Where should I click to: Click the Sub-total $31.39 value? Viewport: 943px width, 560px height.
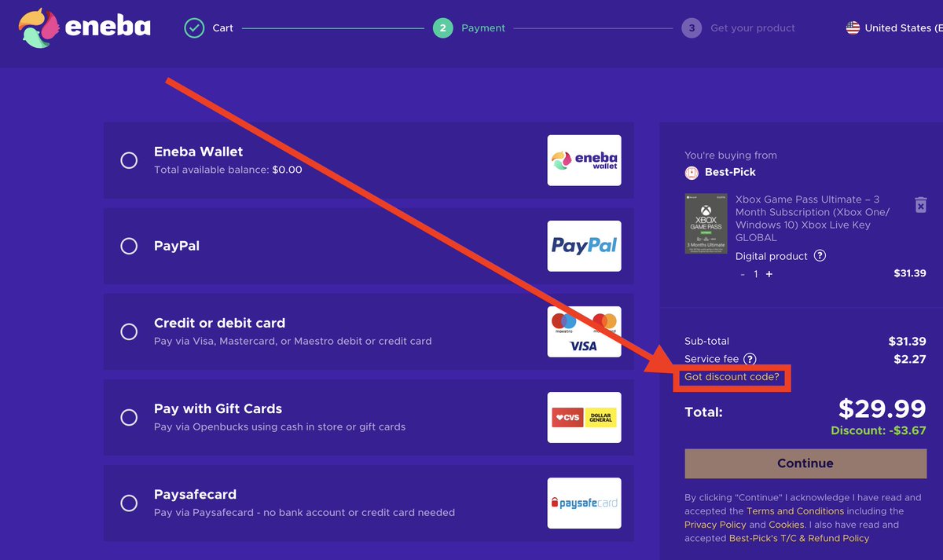(907, 342)
